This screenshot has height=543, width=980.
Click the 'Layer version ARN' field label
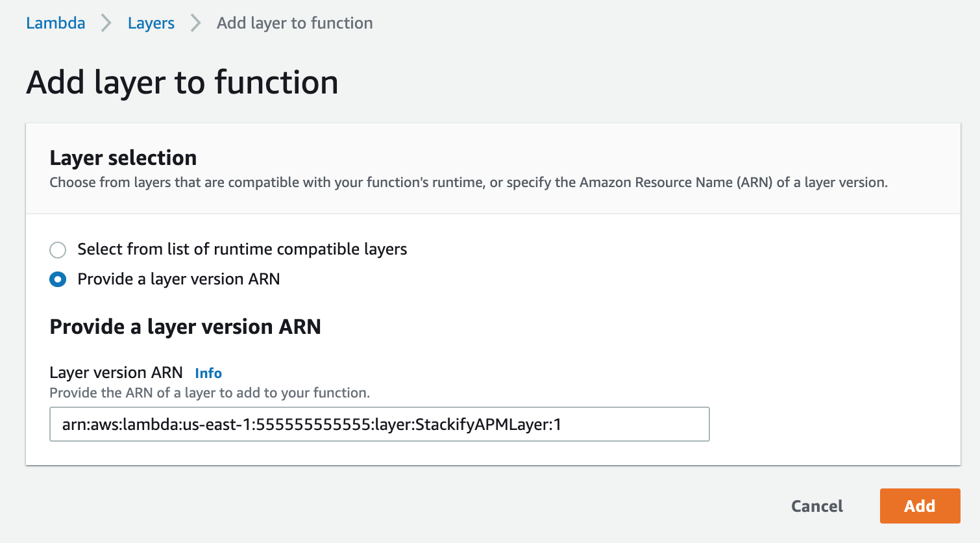coord(116,373)
